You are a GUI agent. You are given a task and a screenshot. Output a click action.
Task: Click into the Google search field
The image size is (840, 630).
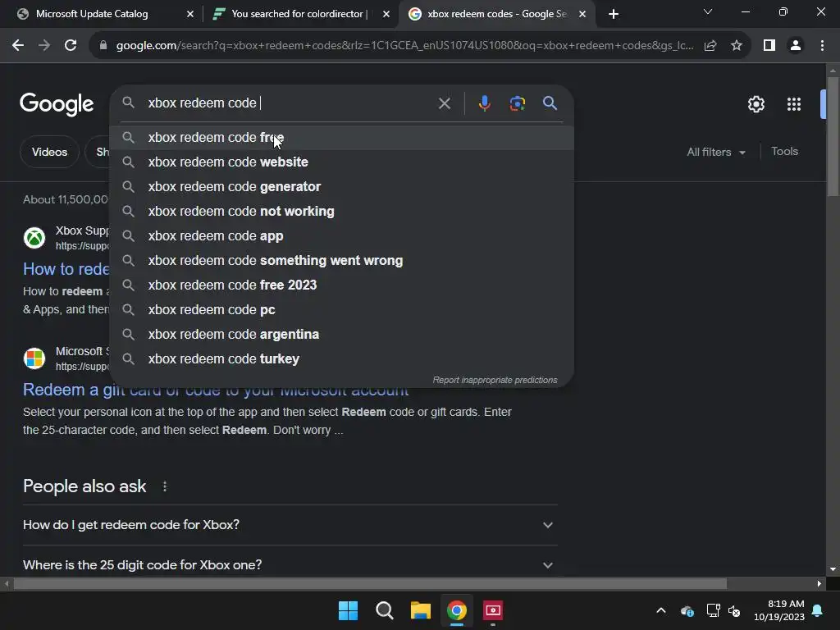(290, 103)
